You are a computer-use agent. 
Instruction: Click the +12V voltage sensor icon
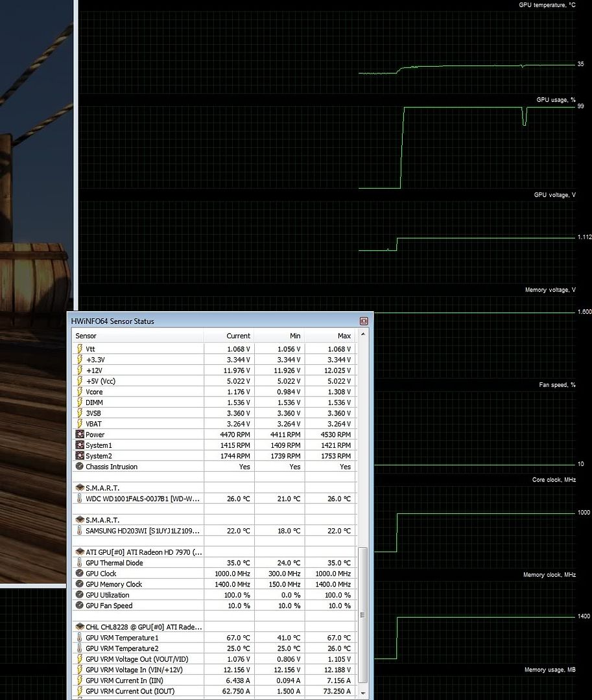pos(80,370)
